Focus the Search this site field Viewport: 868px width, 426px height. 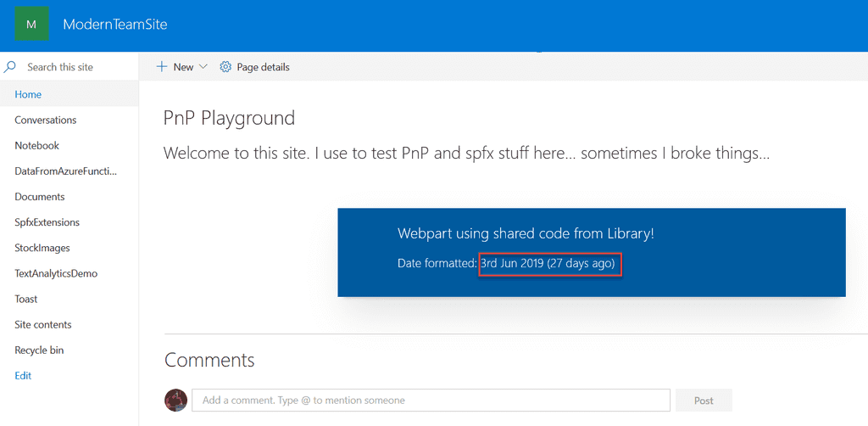click(x=70, y=67)
